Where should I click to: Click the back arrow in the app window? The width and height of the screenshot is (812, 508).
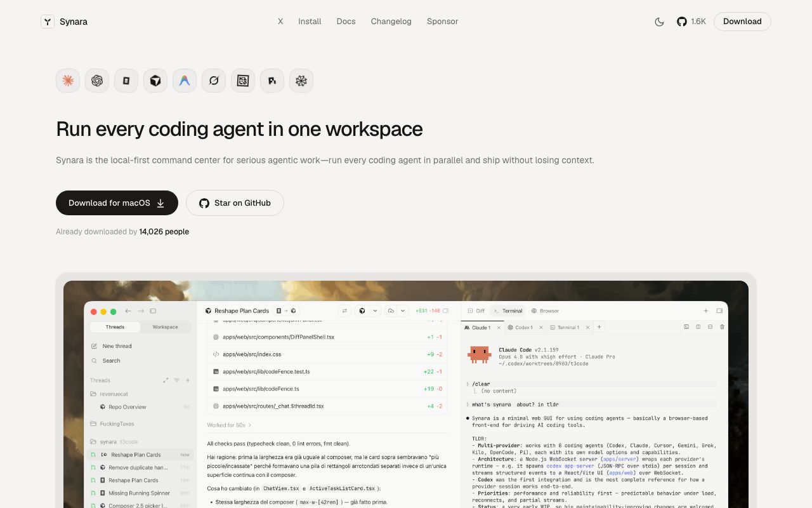tap(128, 311)
